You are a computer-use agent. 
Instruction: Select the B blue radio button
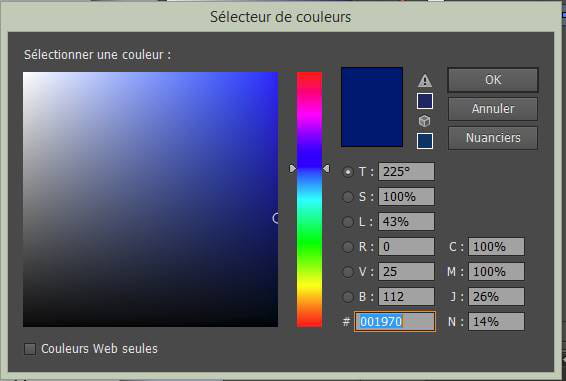[x=348, y=297]
